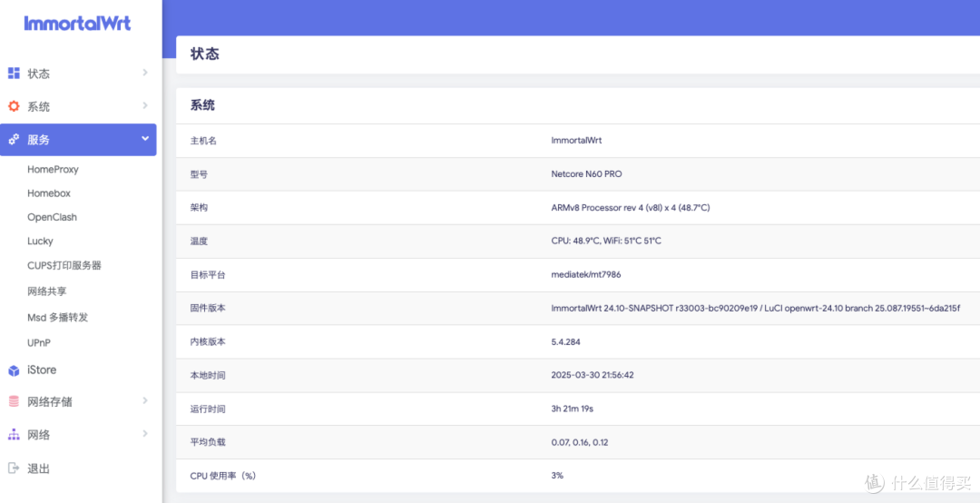Open CUPS打印服务器 settings
980x503 pixels.
click(x=64, y=266)
